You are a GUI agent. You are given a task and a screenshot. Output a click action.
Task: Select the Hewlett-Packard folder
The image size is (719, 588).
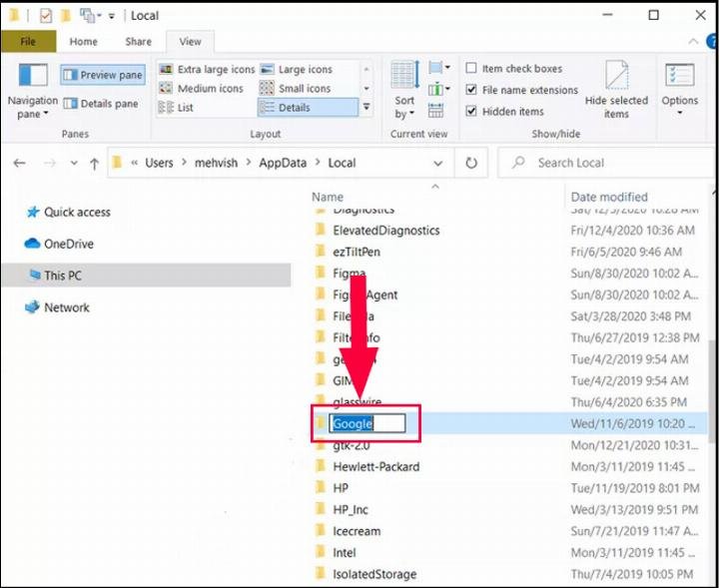[376, 466]
